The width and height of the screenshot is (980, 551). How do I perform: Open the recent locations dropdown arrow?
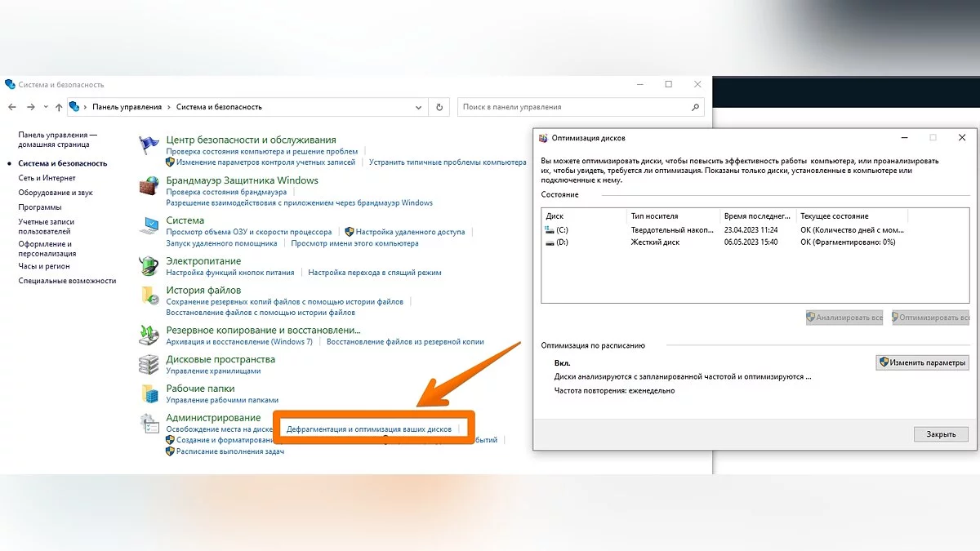[46, 107]
